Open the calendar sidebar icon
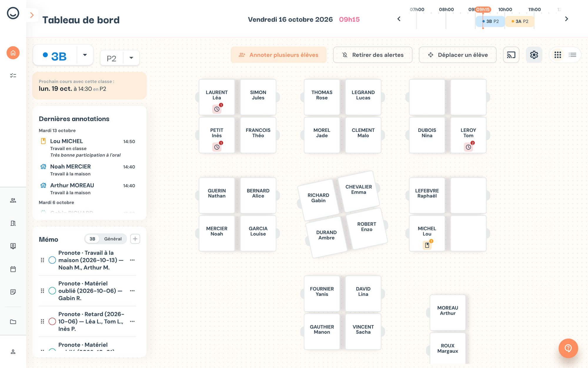Viewport: 588px width, 368px height. point(13,269)
